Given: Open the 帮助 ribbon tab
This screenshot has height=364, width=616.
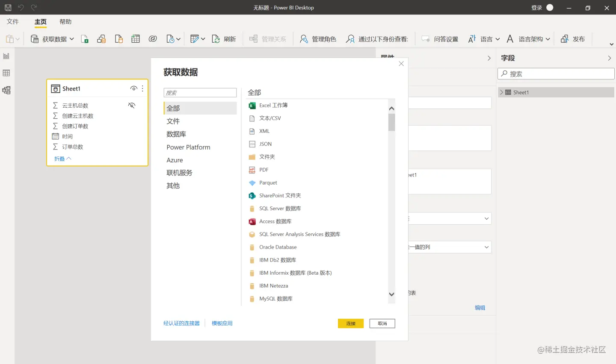Looking at the screenshot, I should tap(65, 22).
